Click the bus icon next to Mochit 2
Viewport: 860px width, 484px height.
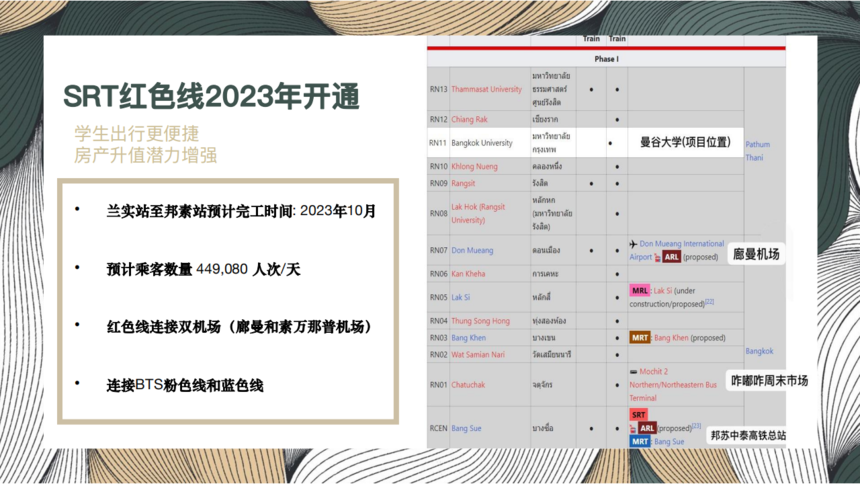[633, 372]
